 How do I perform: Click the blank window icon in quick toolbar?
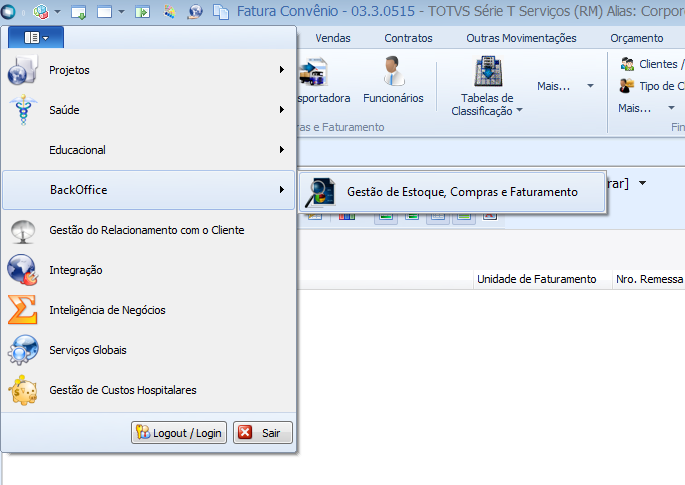(x=104, y=12)
